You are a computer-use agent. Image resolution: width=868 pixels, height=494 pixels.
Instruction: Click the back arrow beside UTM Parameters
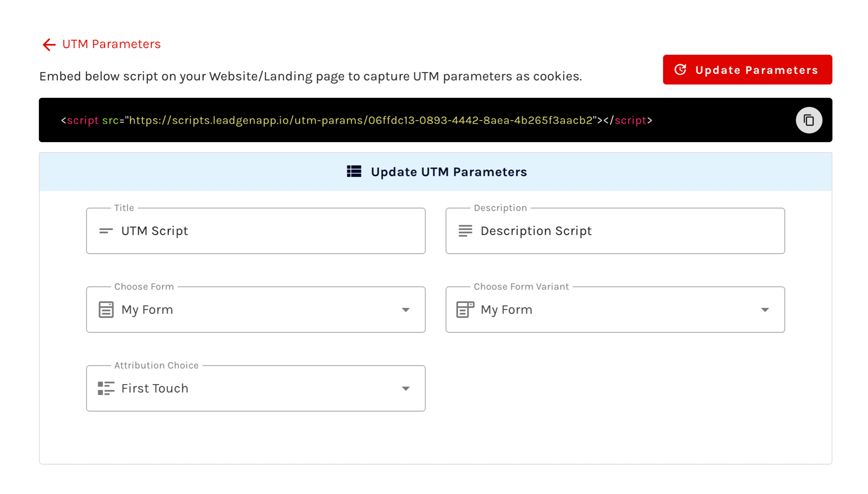(x=49, y=44)
